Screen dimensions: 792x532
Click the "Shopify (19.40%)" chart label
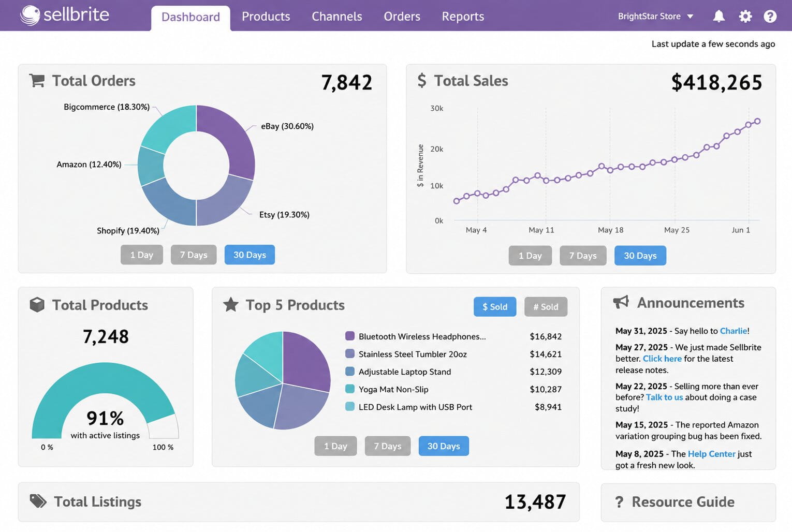click(x=128, y=231)
